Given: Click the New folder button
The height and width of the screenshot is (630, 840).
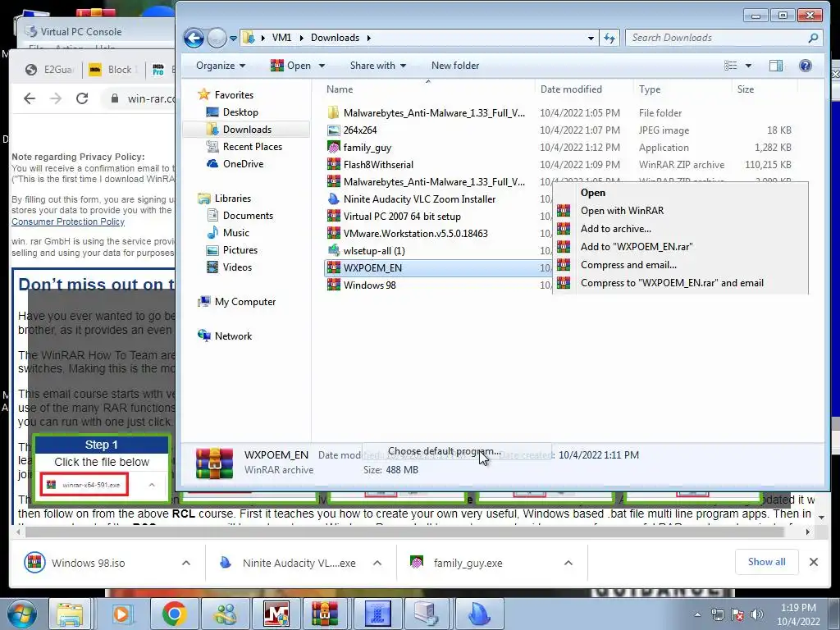Looking at the screenshot, I should 454,66.
